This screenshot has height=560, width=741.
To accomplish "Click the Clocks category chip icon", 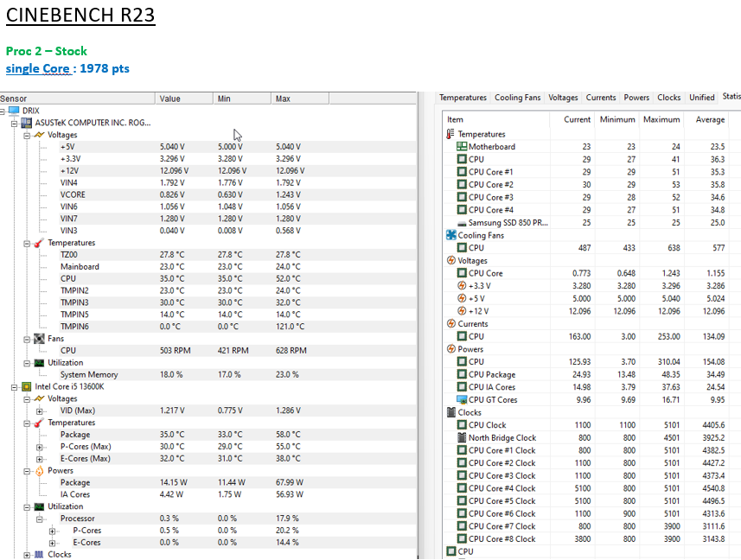I will [450, 412].
